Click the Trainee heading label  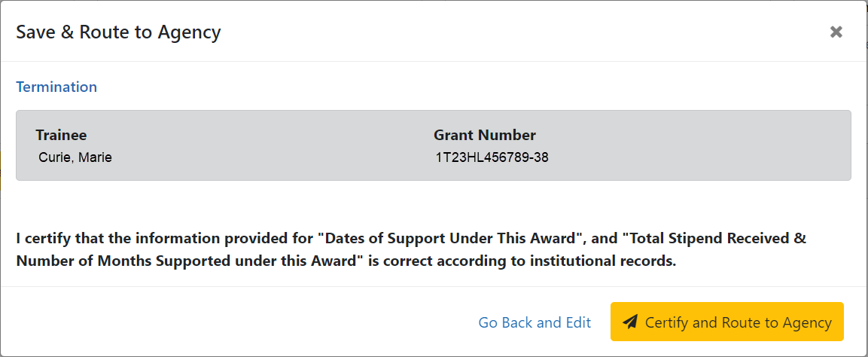61,136
